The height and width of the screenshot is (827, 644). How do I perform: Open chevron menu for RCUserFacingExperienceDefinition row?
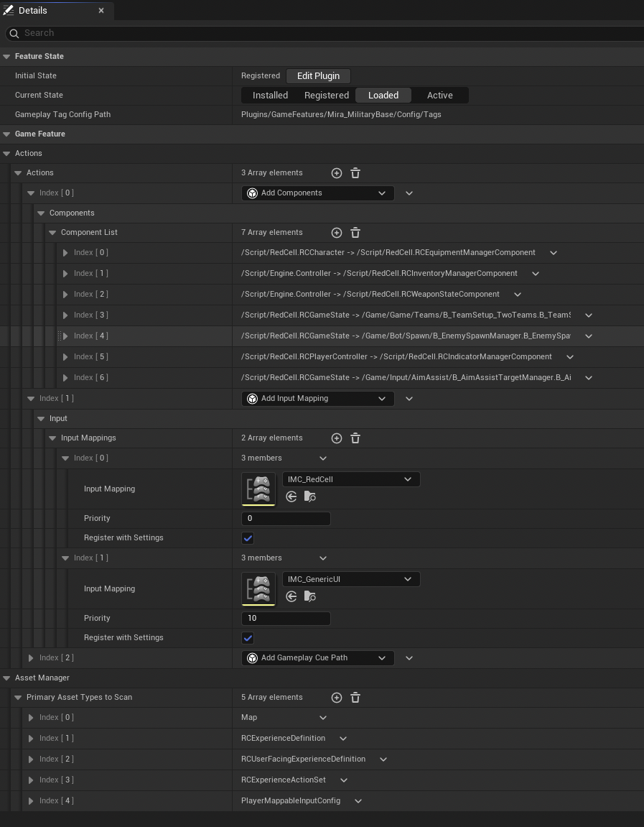383,759
